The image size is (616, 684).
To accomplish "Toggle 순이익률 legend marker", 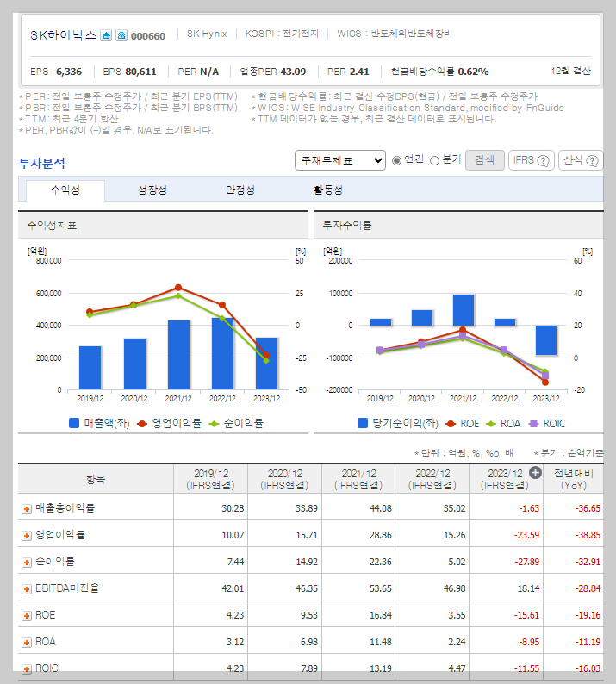I will [x=214, y=424].
